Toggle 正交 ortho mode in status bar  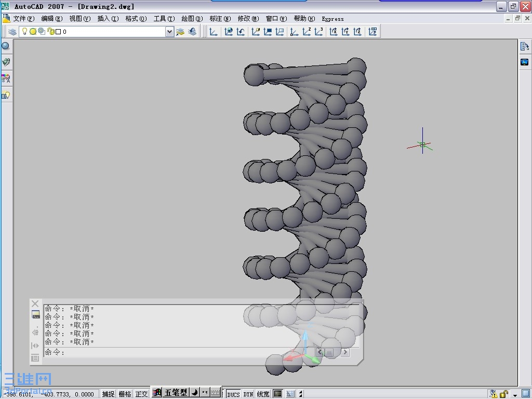(141, 394)
